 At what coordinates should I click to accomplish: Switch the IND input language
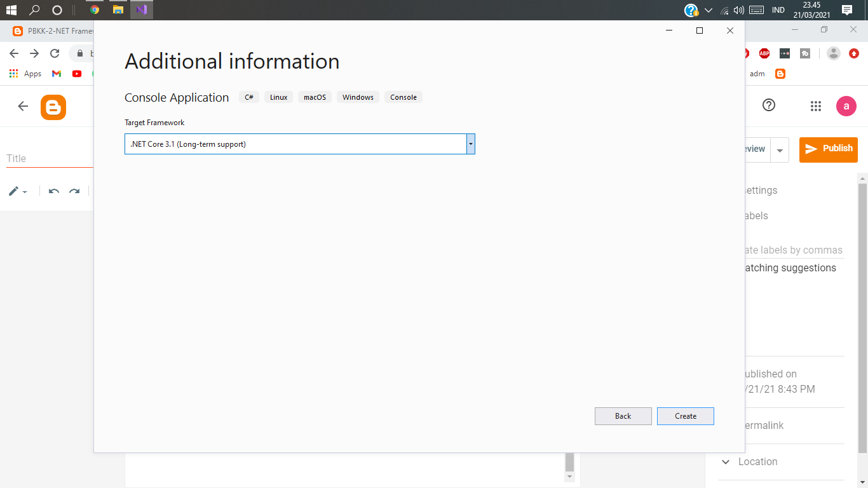778,10
